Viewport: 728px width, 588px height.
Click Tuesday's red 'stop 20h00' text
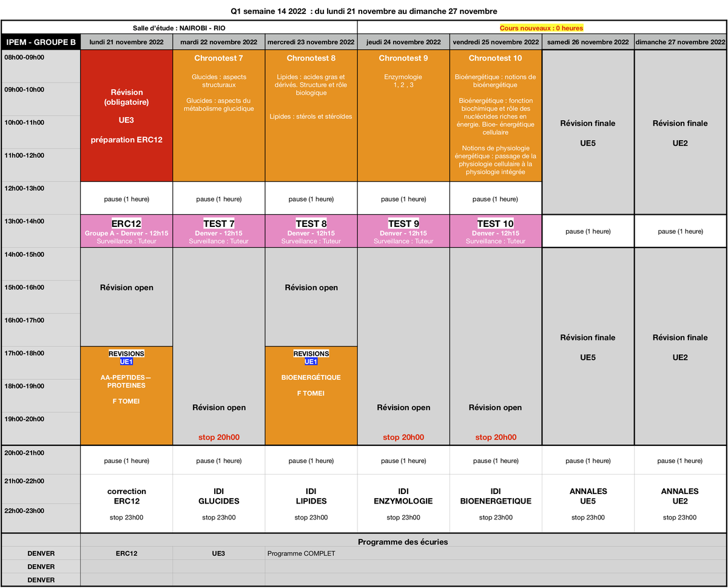(219, 438)
